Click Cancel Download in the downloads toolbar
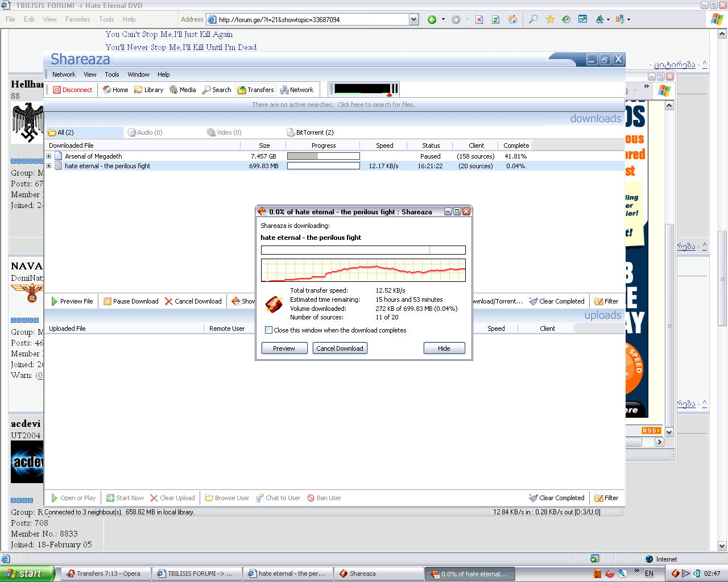 pos(193,301)
